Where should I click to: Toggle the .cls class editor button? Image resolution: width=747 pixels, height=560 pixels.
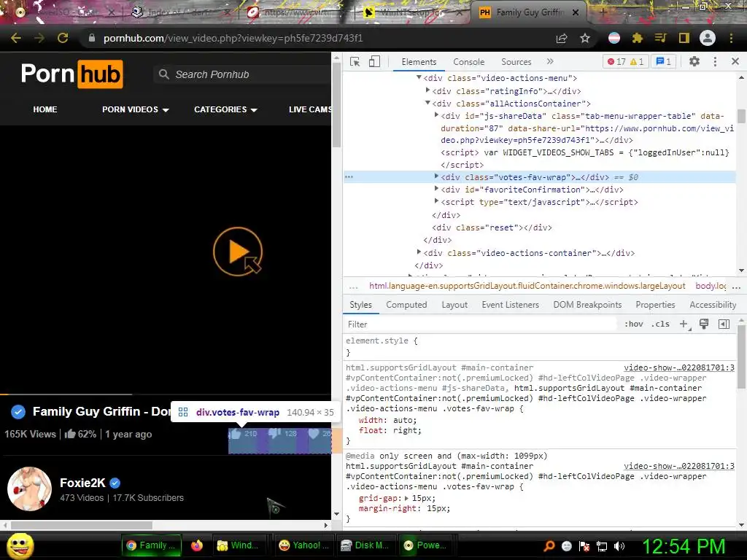[x=660, y=324]
